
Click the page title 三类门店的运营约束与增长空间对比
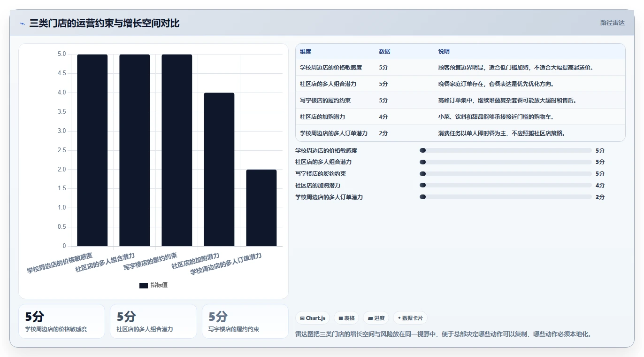pos(104,23)
